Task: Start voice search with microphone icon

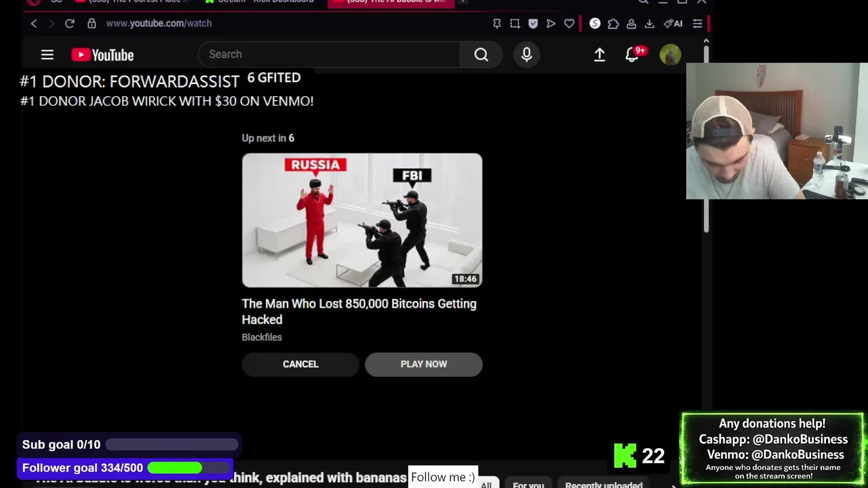Action: tap(527, 54)
